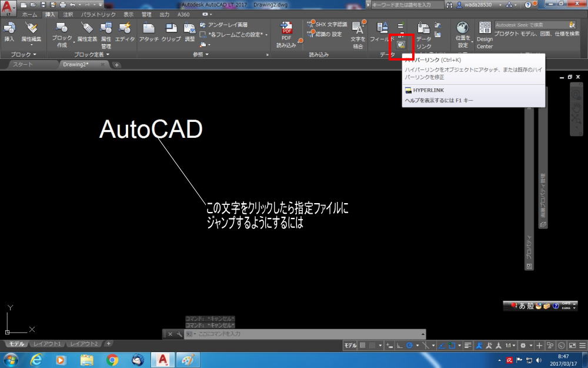This screenshot has width=588, height=368.
Task: Open Design Center
Action: click(x=485, y=35)
